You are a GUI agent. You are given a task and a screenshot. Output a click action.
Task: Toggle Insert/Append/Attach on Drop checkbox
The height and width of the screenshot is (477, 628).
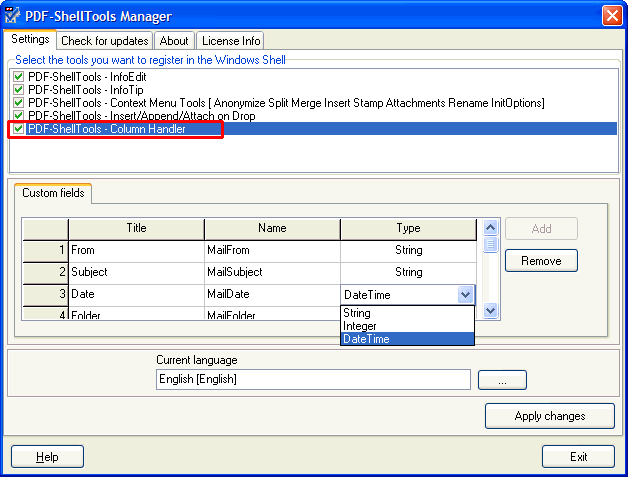(x=18, y=115)
